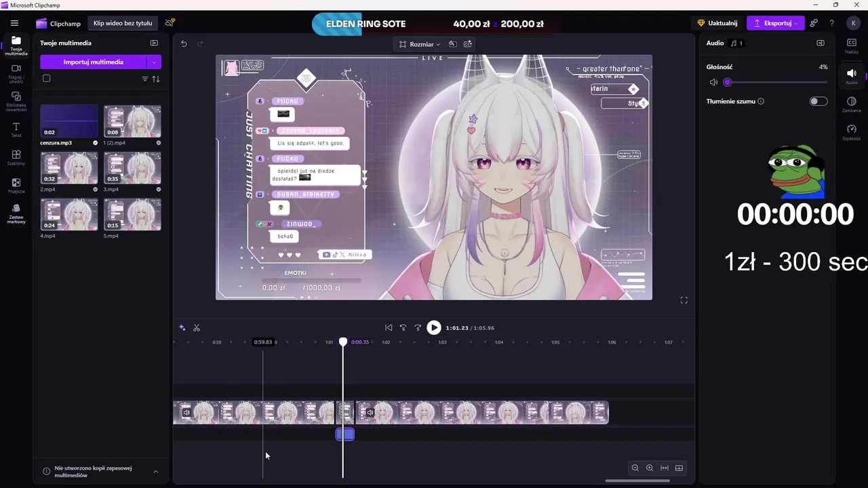Screen dimensions: 868x488
Task: Click the background removal toolbar icon
Action: tap(452, 44)
